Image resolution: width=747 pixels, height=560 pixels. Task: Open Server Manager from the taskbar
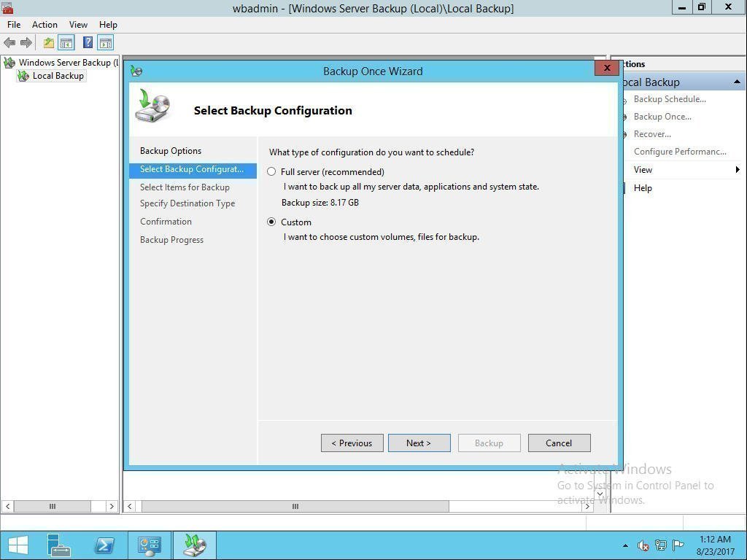tap(59, 545)
